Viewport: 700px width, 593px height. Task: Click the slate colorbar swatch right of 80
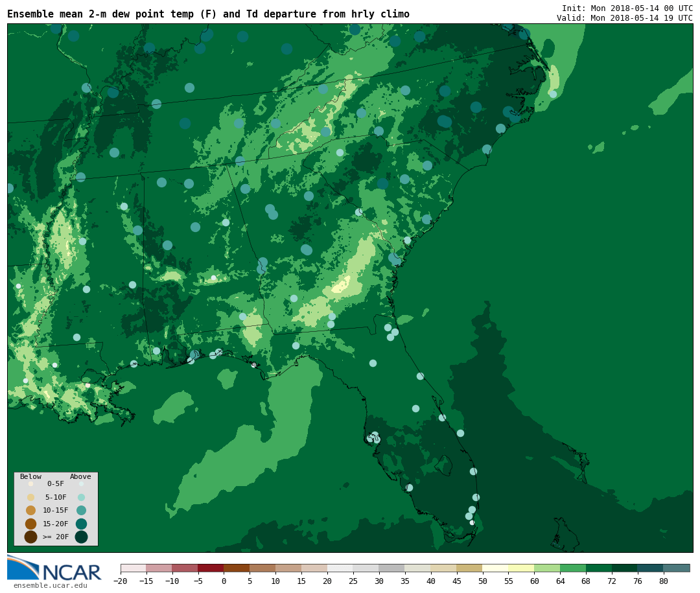677,568
